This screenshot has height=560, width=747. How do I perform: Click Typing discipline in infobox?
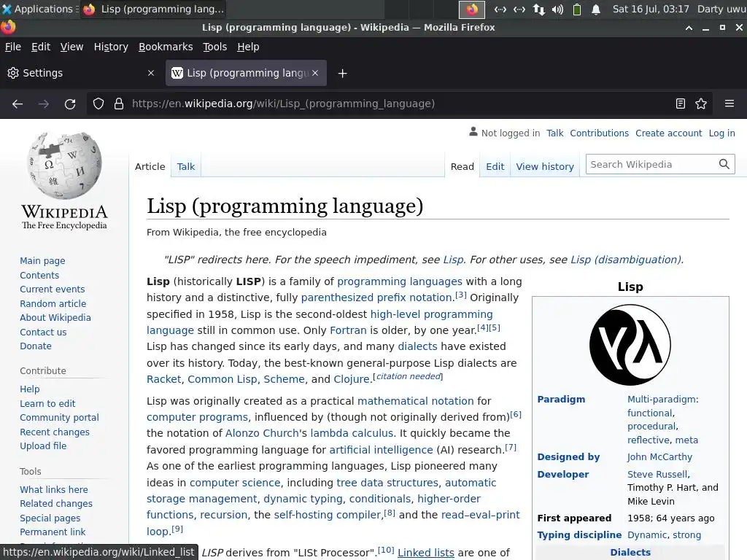tap(579, 534)
